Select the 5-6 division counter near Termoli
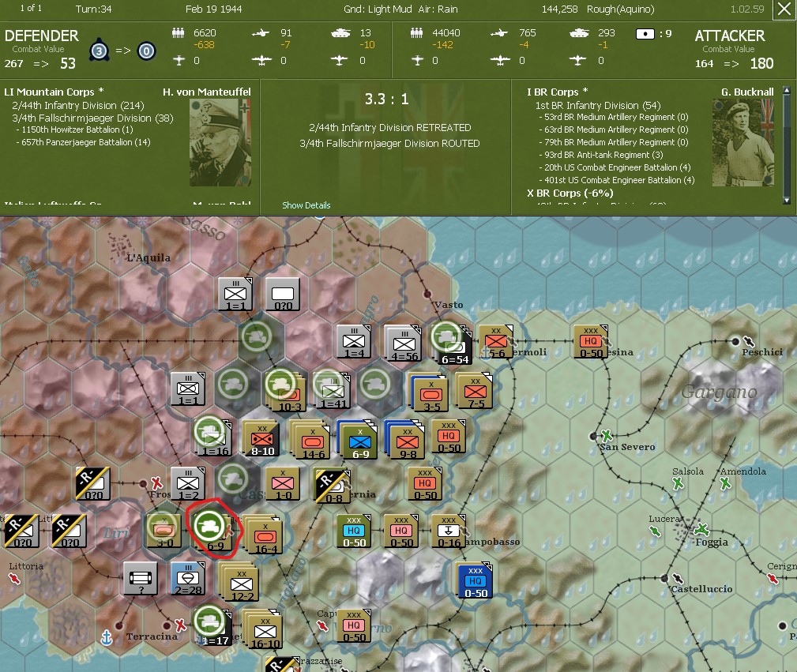Screen dimensions: 797x672 click(x=496, y=342)
